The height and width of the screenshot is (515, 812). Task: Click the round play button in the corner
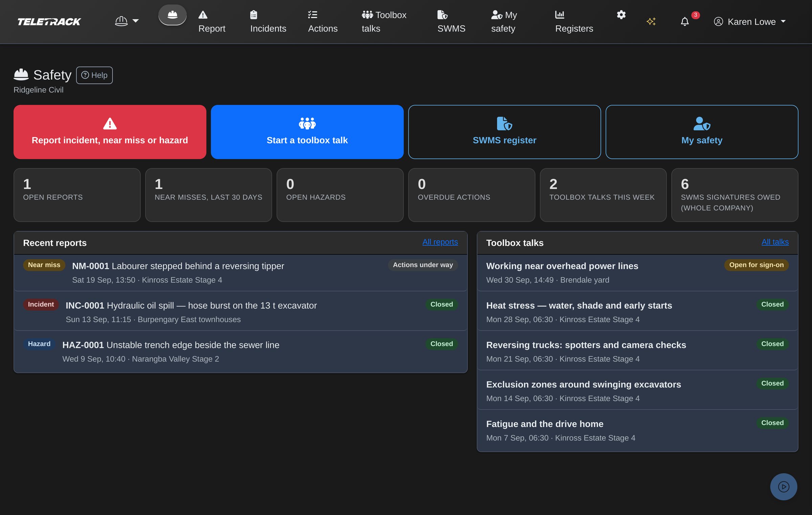(x=784, y=487)
